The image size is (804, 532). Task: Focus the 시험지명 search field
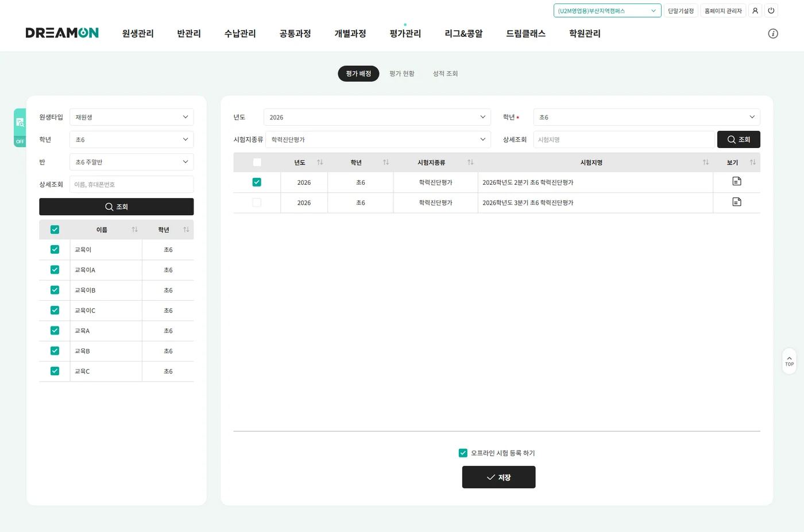click(x=624, y=139)
